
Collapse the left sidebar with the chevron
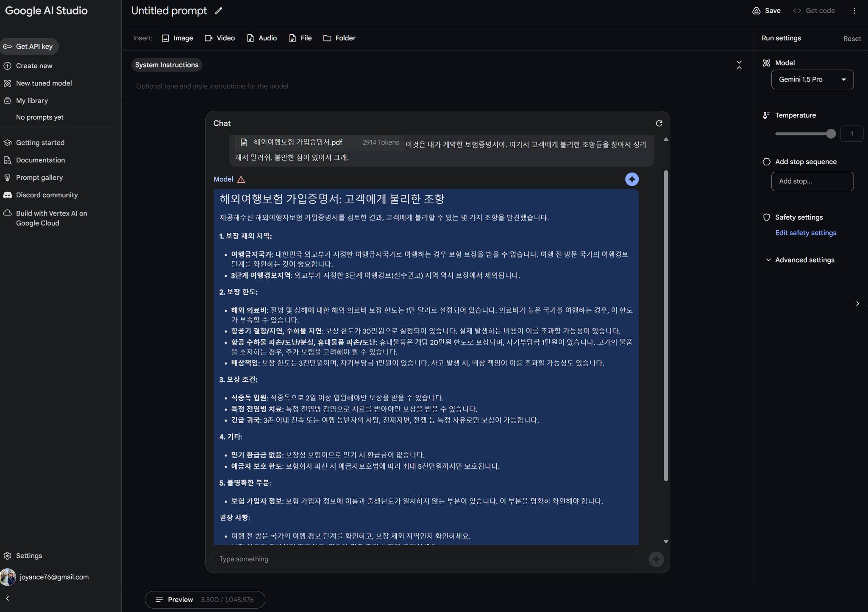[7, 598]
